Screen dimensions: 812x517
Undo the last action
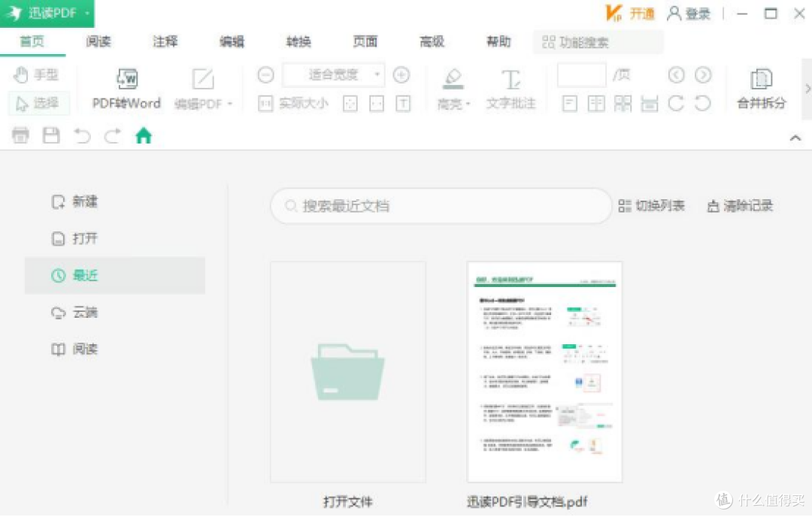pos(82,135)
